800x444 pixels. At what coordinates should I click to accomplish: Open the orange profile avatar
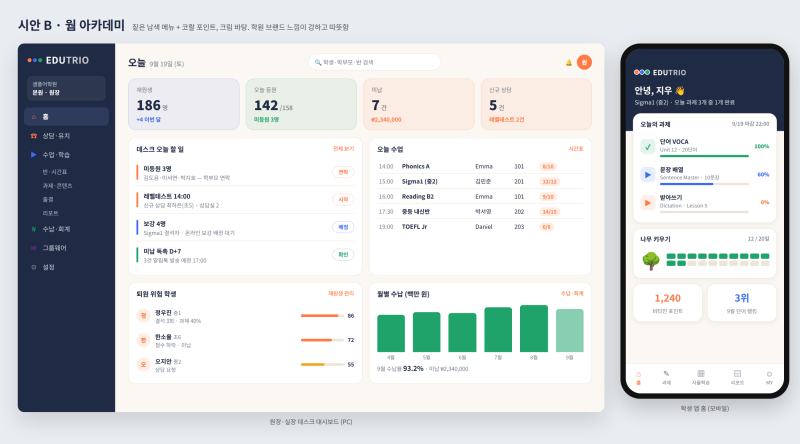click(584, 62)
